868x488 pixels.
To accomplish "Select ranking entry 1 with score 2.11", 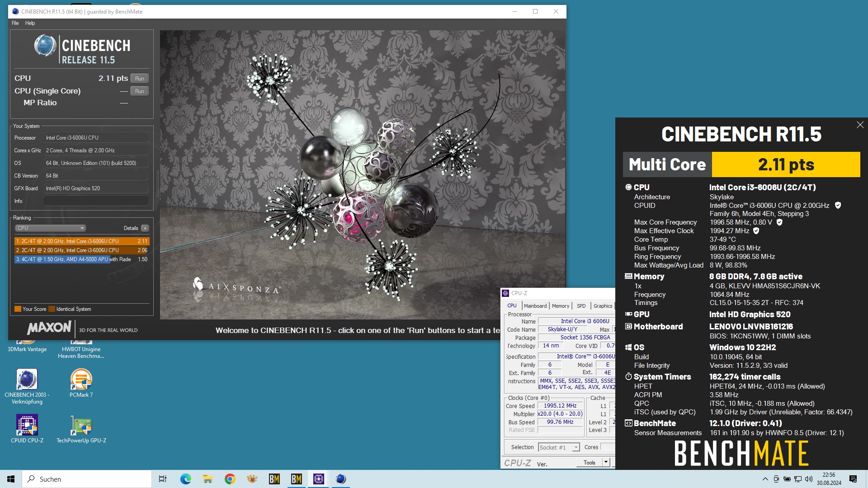I will point(81,241).
